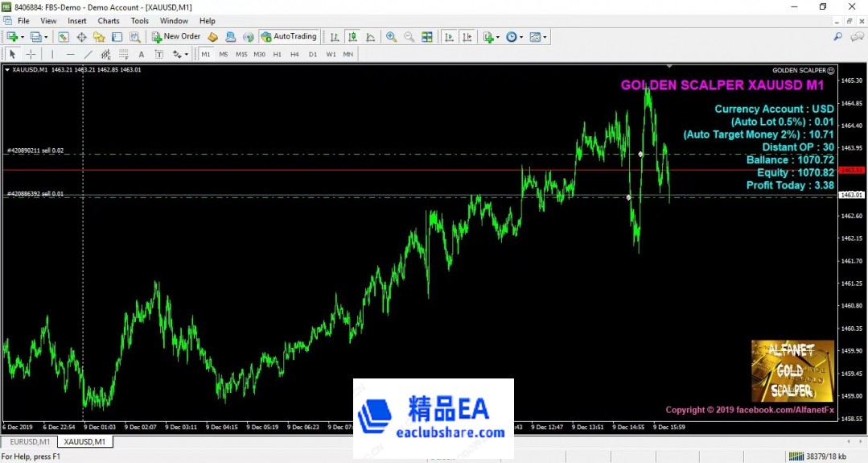Click the connection status 38379/18 kb
The width and height of the screenshot is (868, 463).
[x=818, y=457]
